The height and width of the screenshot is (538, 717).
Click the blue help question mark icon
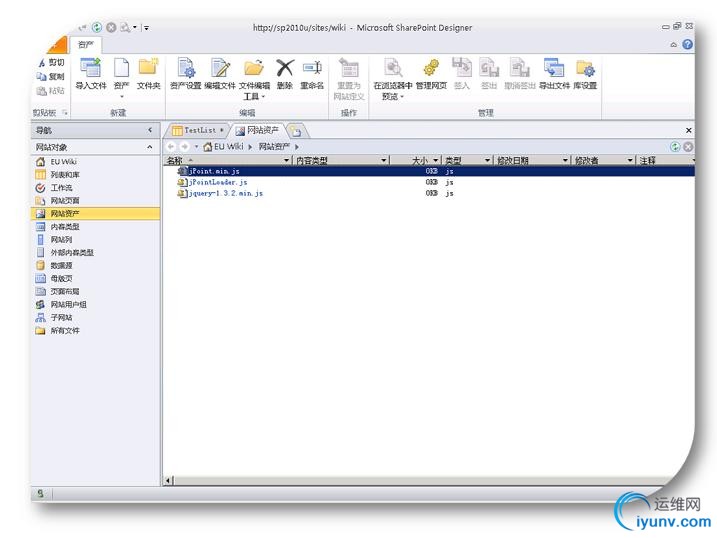[x=687, y=44]
